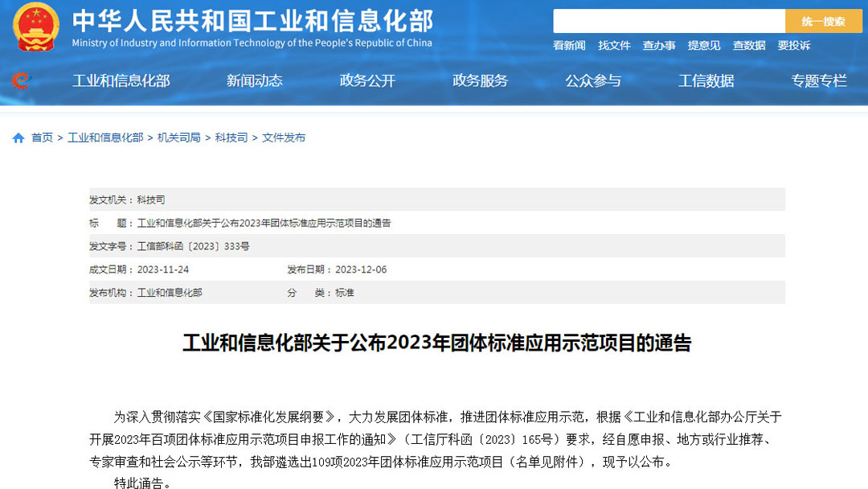The height and width of the screenshot is (489, 868).
Task: Click the 提意见 quick link
Action: [x=704, y=46]
